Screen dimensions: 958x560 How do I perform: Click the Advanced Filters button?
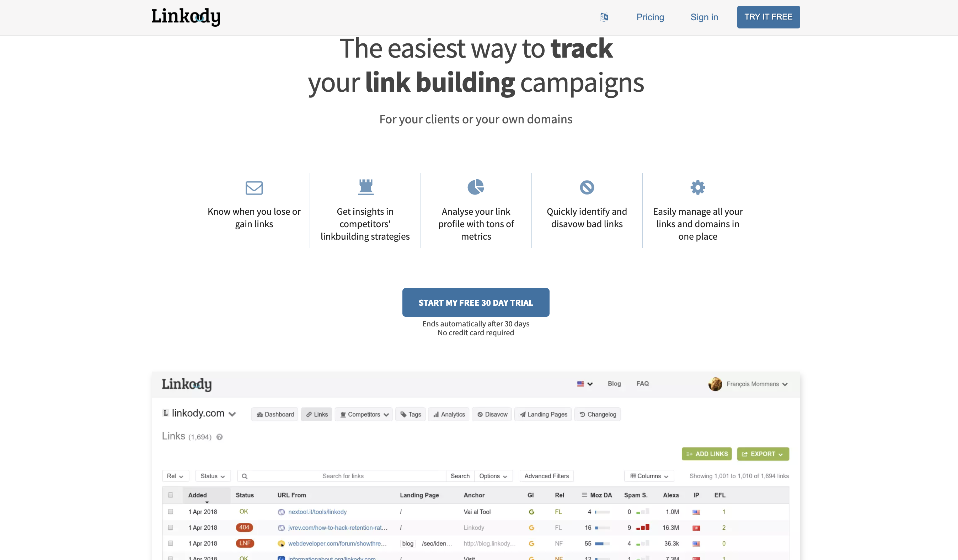(546, 476)
